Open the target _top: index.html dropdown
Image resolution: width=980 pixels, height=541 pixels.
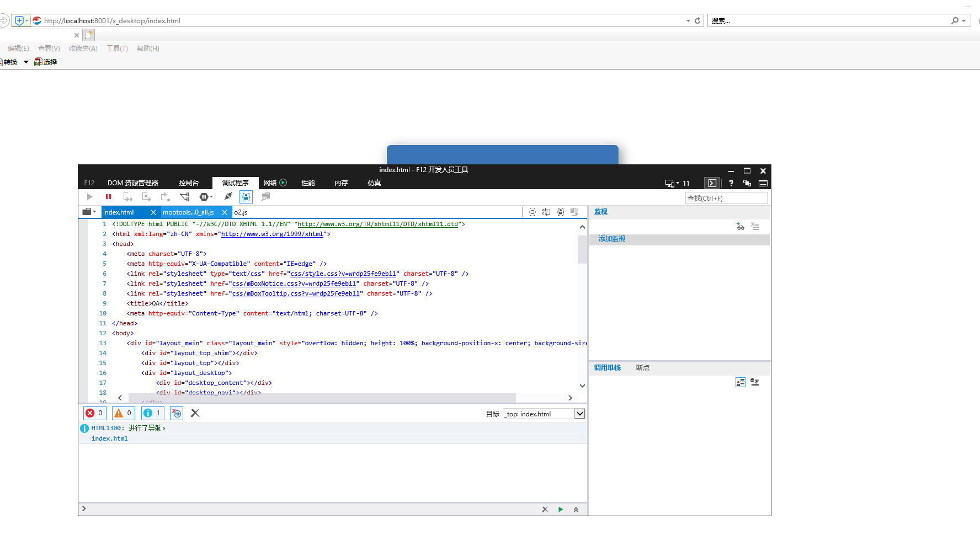tap(579, 414)
